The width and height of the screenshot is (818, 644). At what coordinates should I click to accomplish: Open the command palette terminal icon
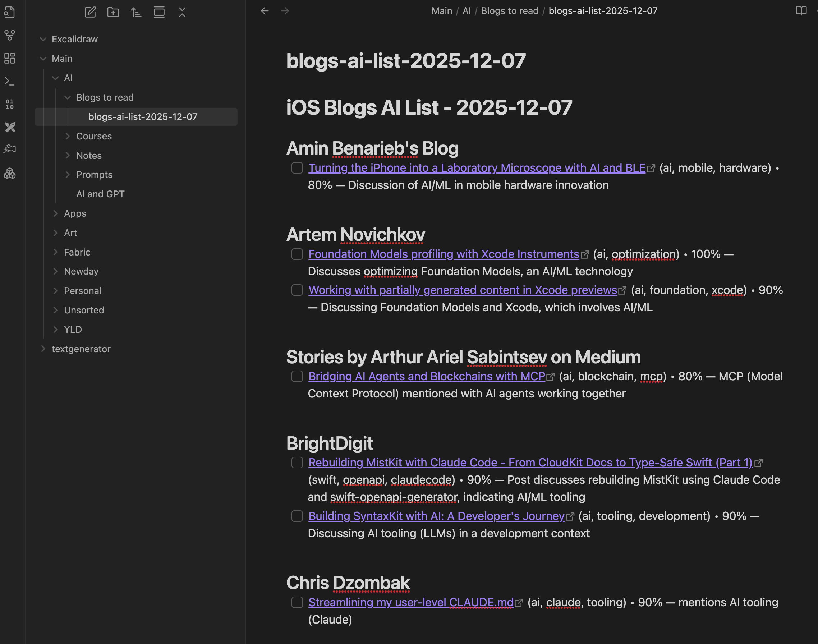point(10,81)
